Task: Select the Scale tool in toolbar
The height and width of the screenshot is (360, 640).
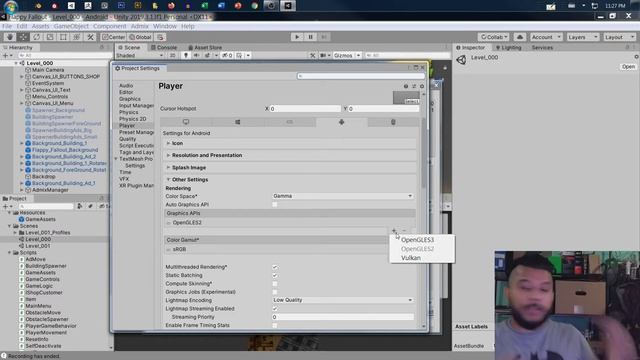Action: pyautogui.click(x=50, y=37)
